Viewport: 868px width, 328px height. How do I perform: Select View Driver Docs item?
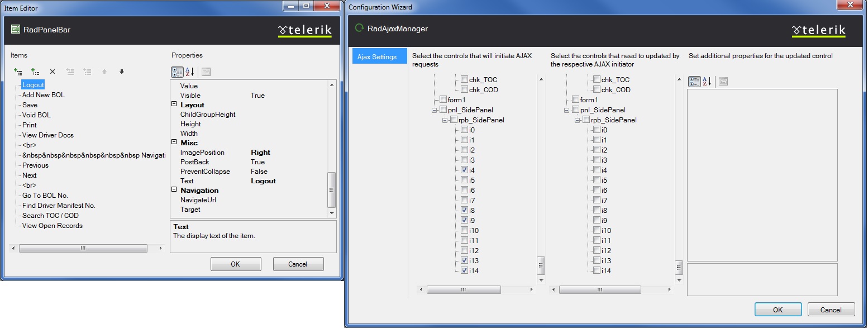[x=48, y=135]
